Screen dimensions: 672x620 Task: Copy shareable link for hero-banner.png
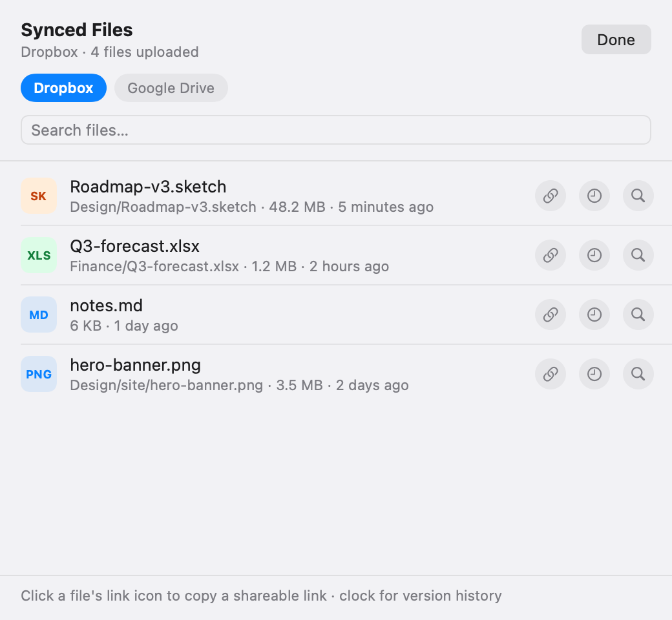point(551,374)
